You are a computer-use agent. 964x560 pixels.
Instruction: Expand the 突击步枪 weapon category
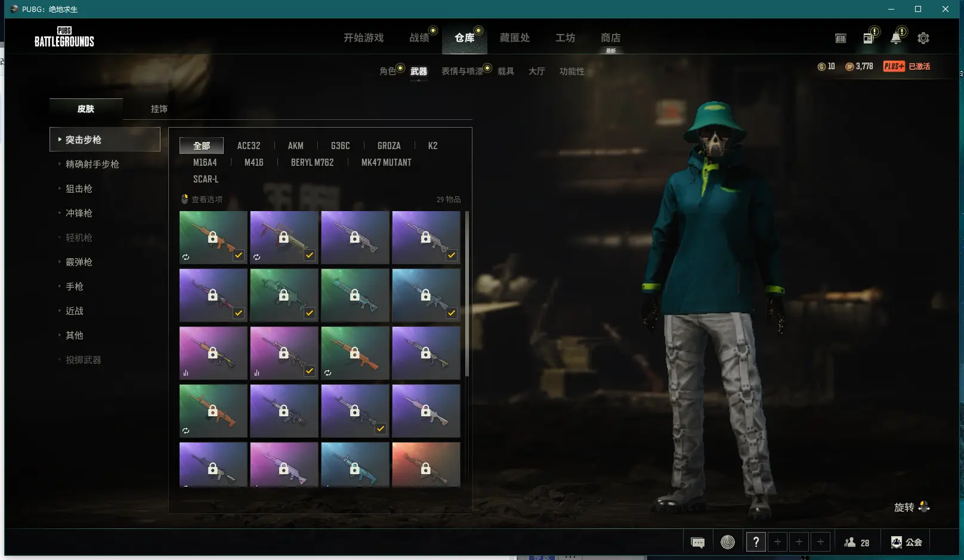pos(105,140)
